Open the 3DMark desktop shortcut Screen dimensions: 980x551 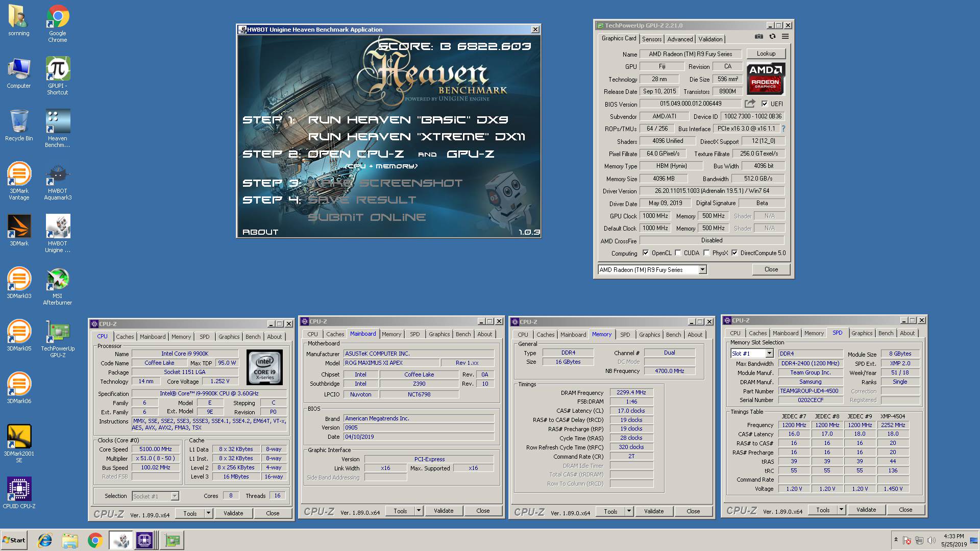click(x=19, y=231)
